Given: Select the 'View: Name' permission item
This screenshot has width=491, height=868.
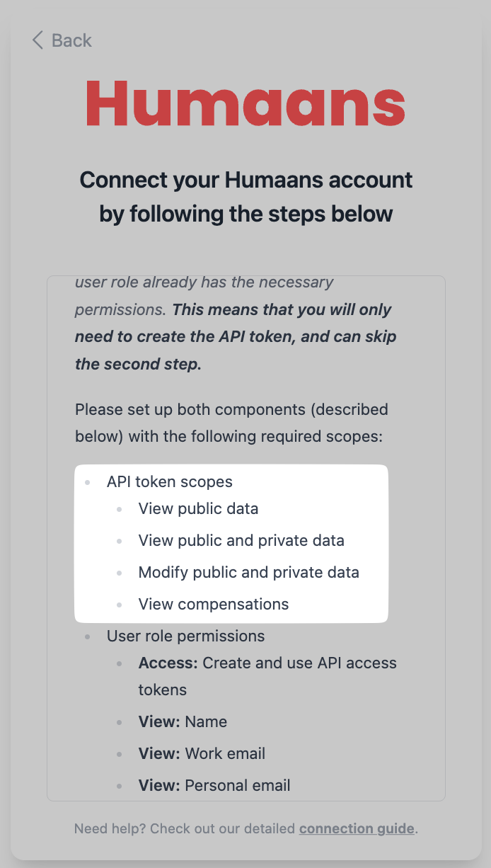Looking at the screenshot, I should click(x=183, y=721).
